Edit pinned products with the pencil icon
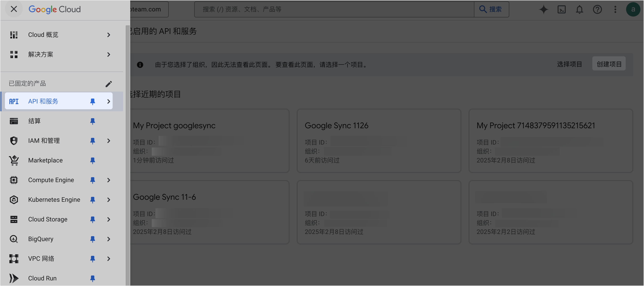644x286 pixels. (109, 84)
